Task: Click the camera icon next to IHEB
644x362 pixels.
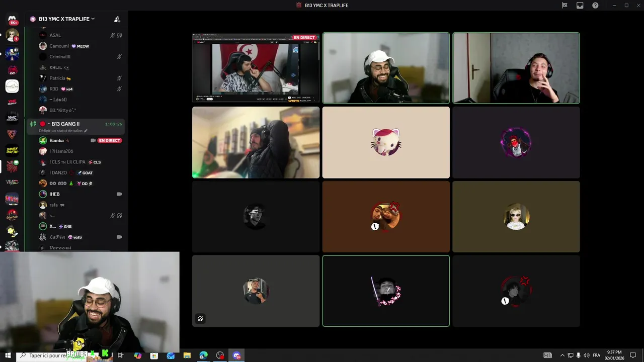Action: (119, 194)
